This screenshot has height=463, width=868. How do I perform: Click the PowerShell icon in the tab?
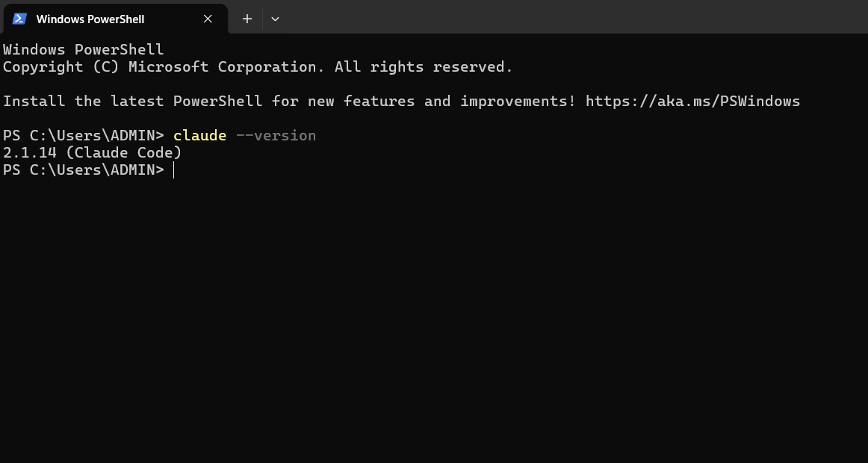[20, 19]
